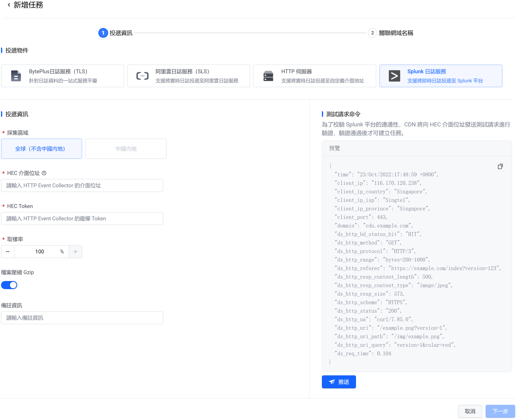The width and height of the screenshot is (516, 420).
Task: Select 全球（不含中國內地）region option
Action: 42,149
